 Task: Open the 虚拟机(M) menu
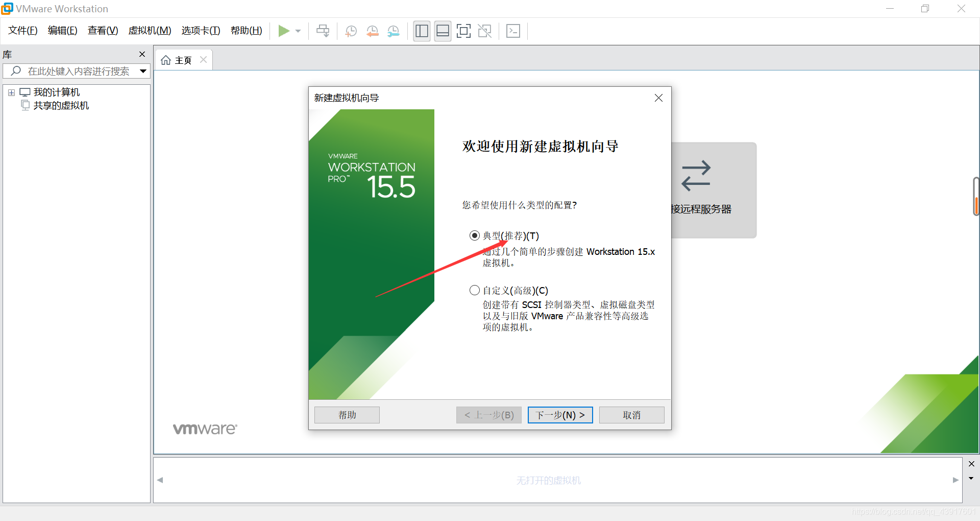point(150,31)
